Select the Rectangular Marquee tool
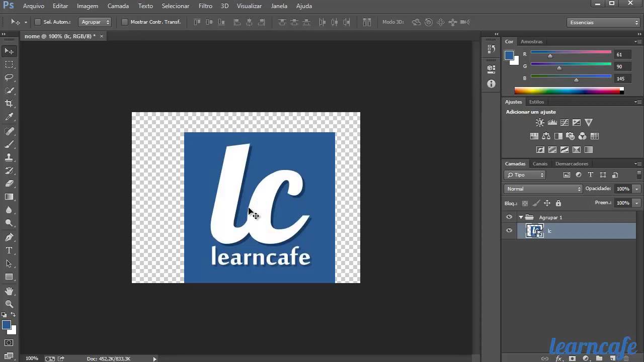The height and width of the screenshot is (362, 644). (9, 64)
